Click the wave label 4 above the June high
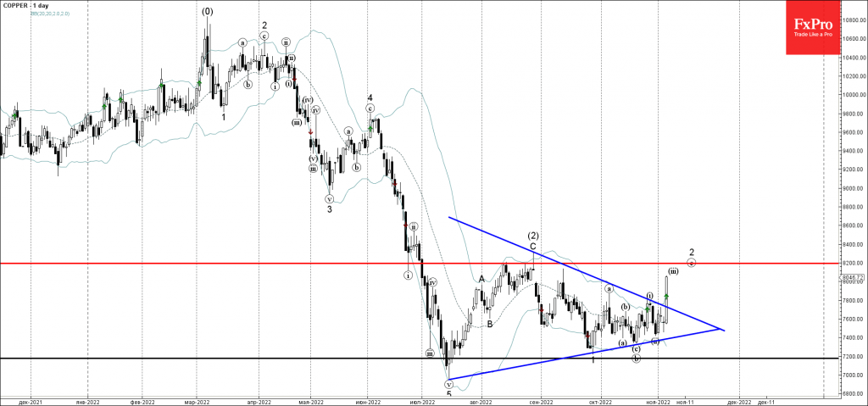 coord(370,97)
